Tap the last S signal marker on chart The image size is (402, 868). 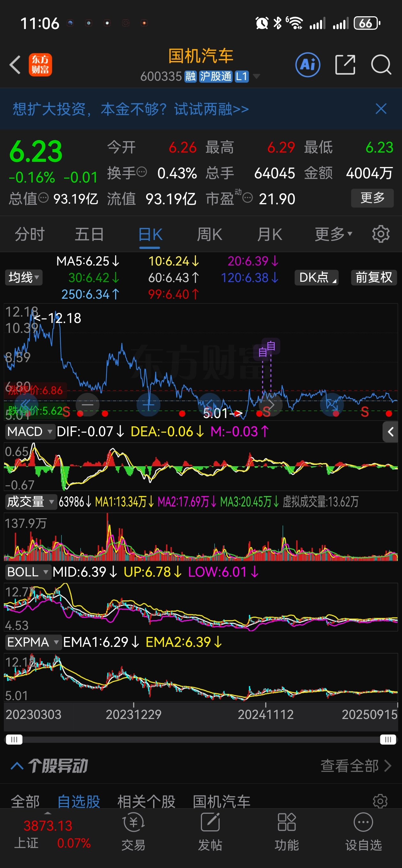click(x=364, y=412)
